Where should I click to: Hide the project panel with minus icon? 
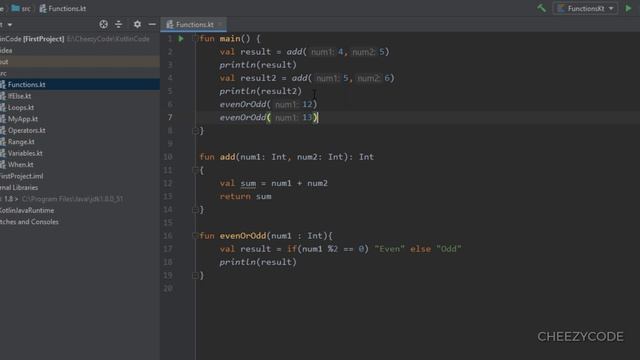tap(152, 24)
